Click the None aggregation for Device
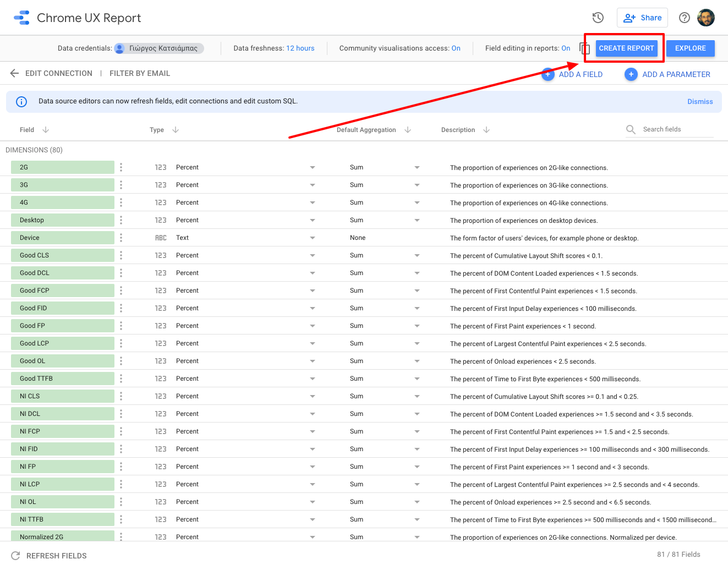728x570 pixels. (x=358, y=238)
